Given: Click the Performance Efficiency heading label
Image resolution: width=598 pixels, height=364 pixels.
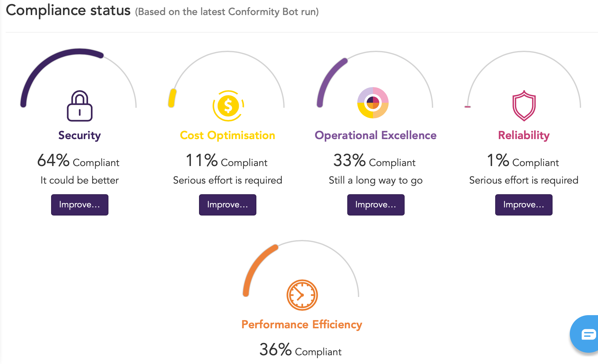Looking at the screenshot, I should tap(302, 325).
